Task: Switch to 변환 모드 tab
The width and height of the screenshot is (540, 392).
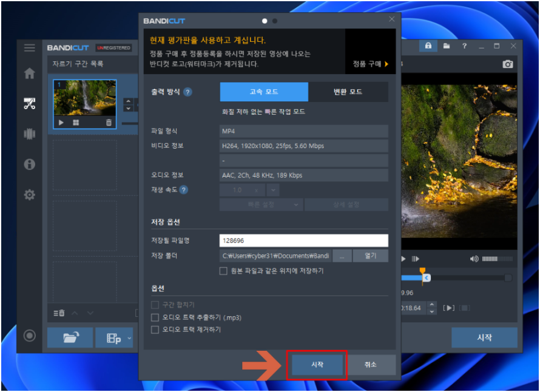Action: coord(348,92)
